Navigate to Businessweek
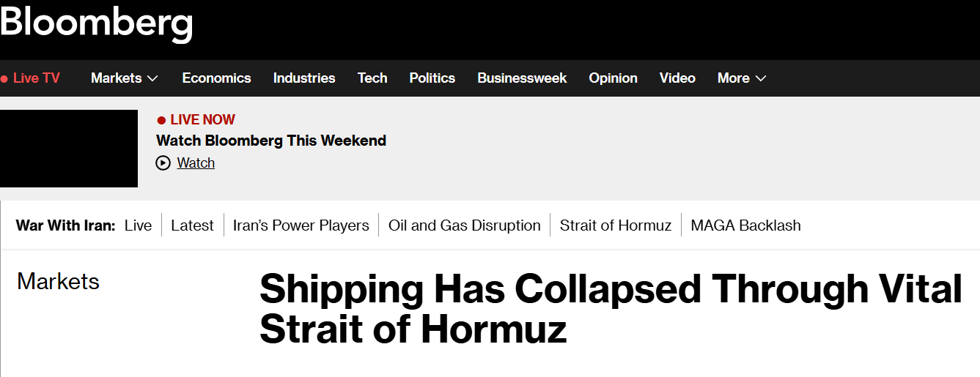980x377 pixels. pyautogui.click(x=522, y=78)
